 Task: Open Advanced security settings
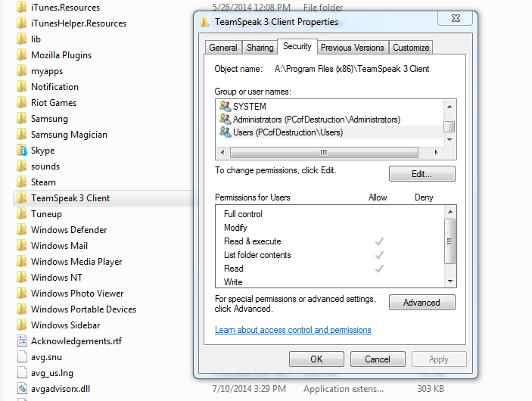[x=422, y=303]
